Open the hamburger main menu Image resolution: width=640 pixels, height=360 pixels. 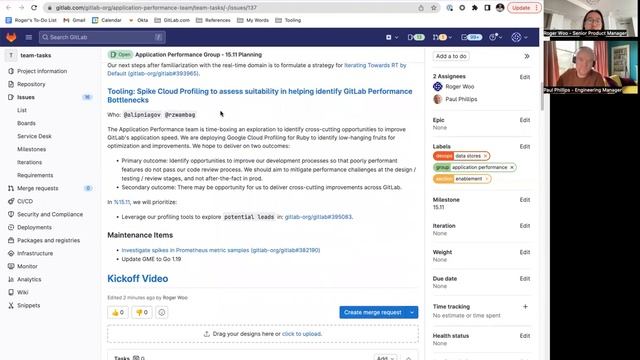[29, 37]
